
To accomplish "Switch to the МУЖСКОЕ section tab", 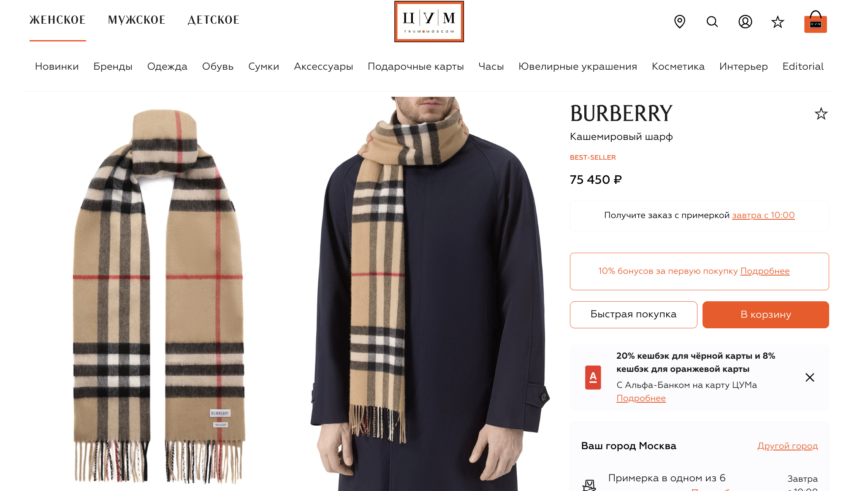I will tap(136, 20).
